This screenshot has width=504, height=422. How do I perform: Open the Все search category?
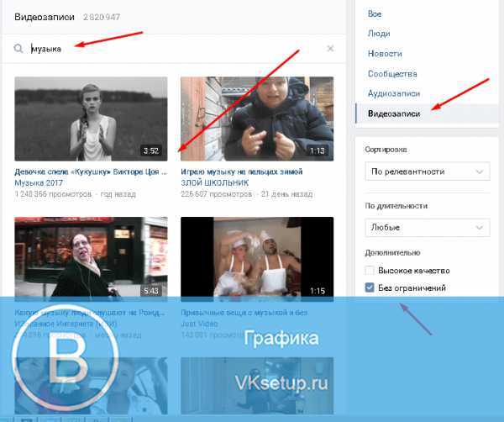click(375, 14)
